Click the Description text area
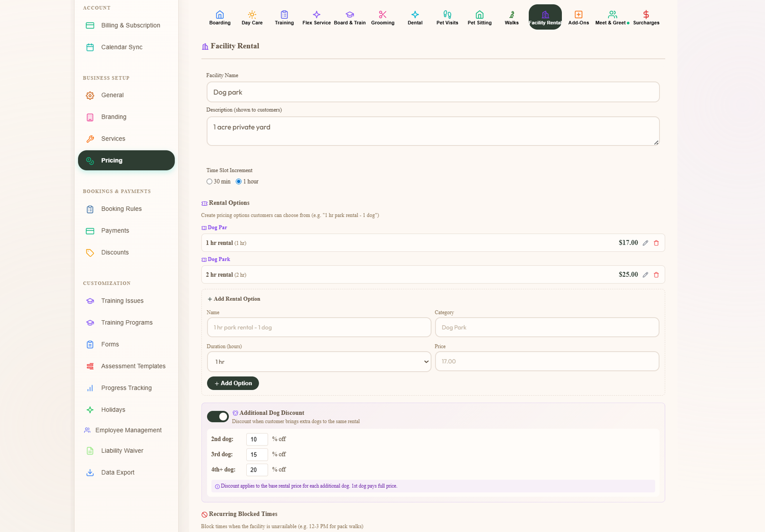765x532 pixels. click(x=433, y=131)
